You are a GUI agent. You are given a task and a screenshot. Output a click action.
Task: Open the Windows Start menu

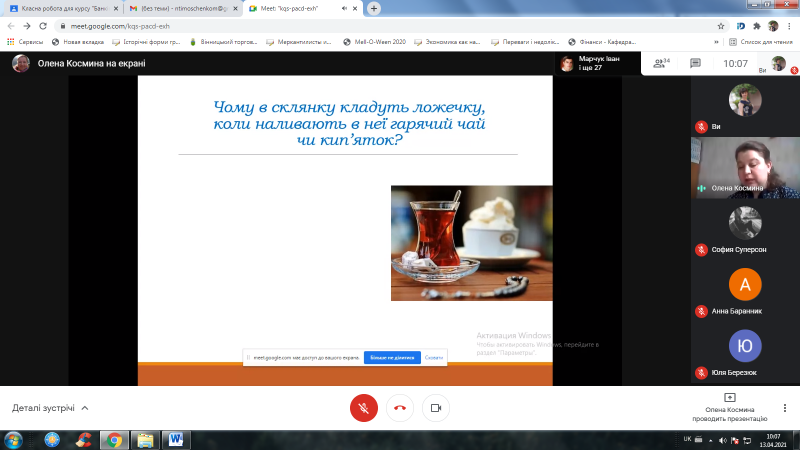click(x=13, y=440)
